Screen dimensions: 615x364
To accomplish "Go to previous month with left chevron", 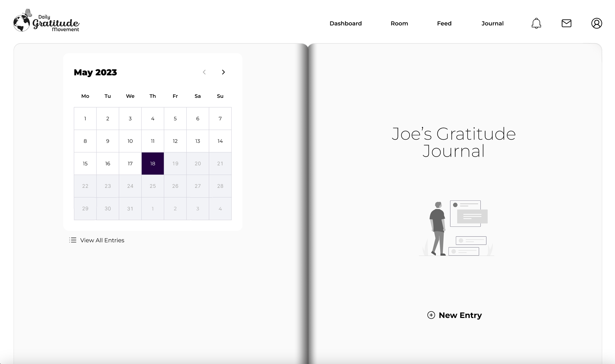I will pyautogui.click(x=204, y=72).
